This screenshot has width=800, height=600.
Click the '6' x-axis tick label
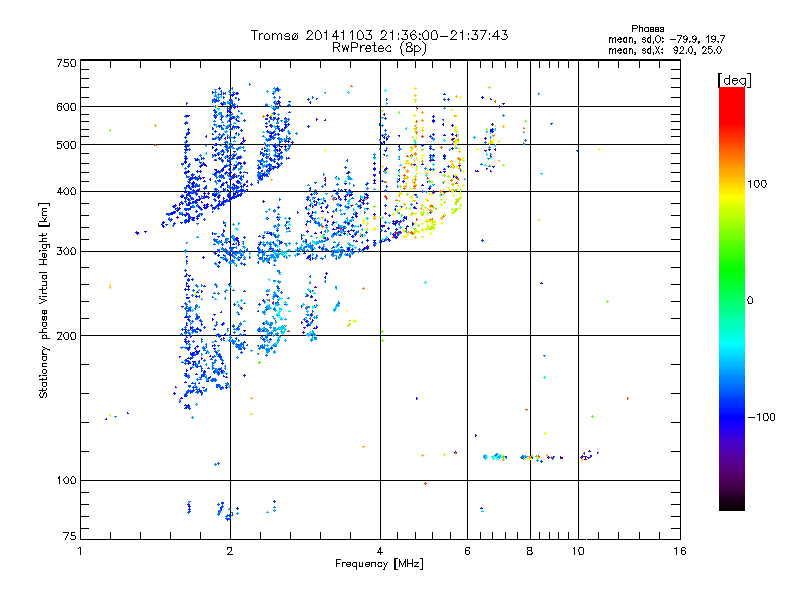467,551
